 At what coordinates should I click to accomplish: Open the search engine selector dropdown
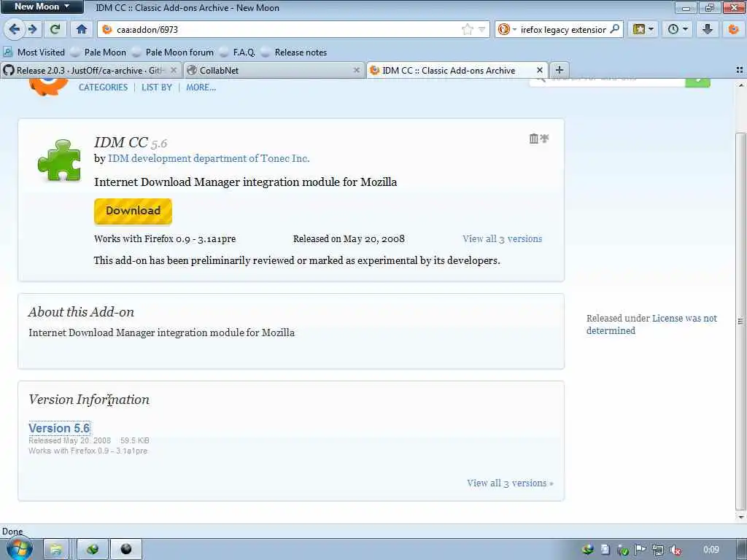click(507, 29)
